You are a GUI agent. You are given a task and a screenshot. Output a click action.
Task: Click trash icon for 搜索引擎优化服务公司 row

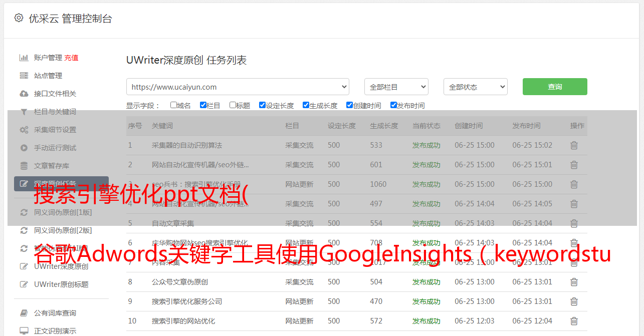coord(574,301)
